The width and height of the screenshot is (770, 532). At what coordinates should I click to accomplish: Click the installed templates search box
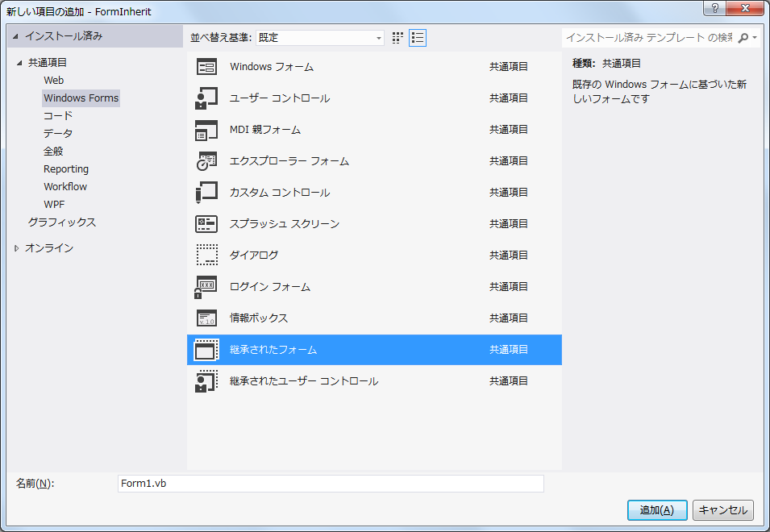649,38
